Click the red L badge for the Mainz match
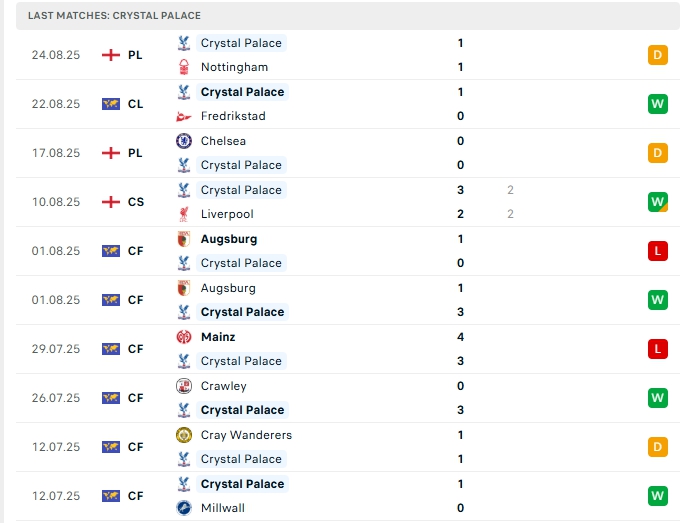The height and width of the screenshot is (523, 689). (657, 349)
